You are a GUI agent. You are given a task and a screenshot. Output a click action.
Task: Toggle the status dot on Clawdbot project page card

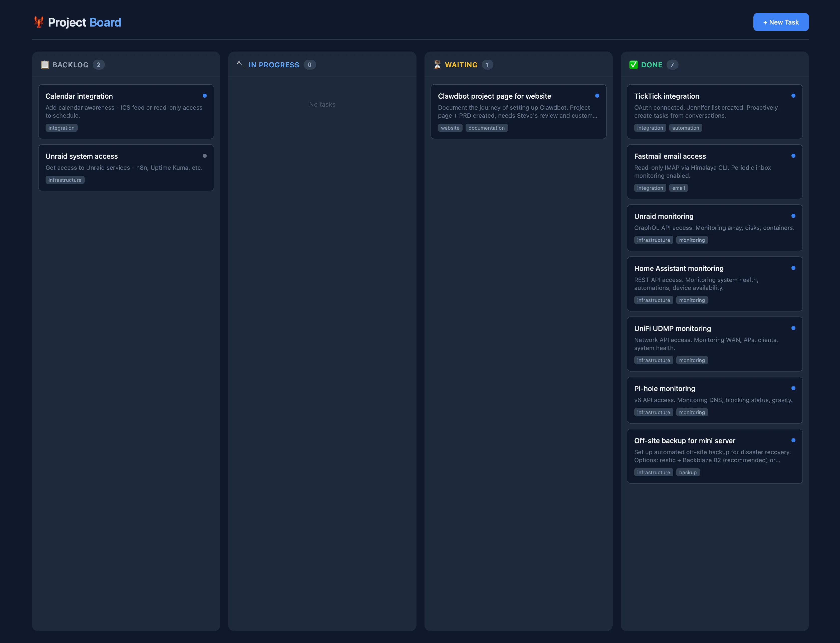(597, 96)
